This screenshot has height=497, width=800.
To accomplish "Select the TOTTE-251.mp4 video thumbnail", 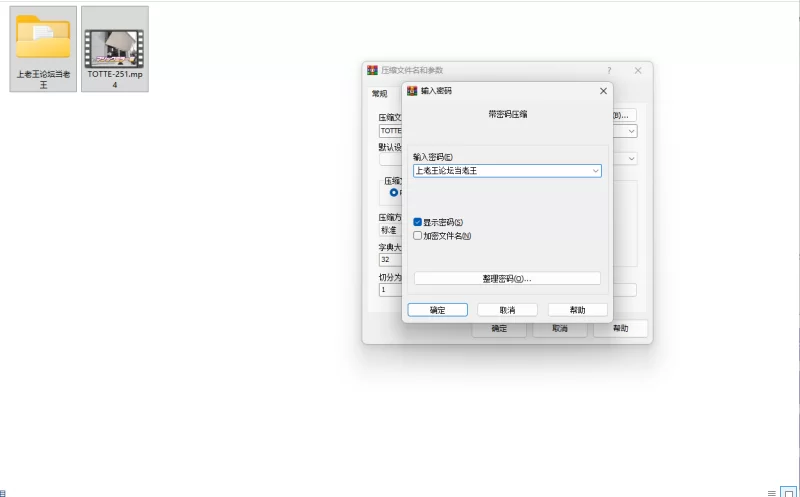I will pos(114,47).
